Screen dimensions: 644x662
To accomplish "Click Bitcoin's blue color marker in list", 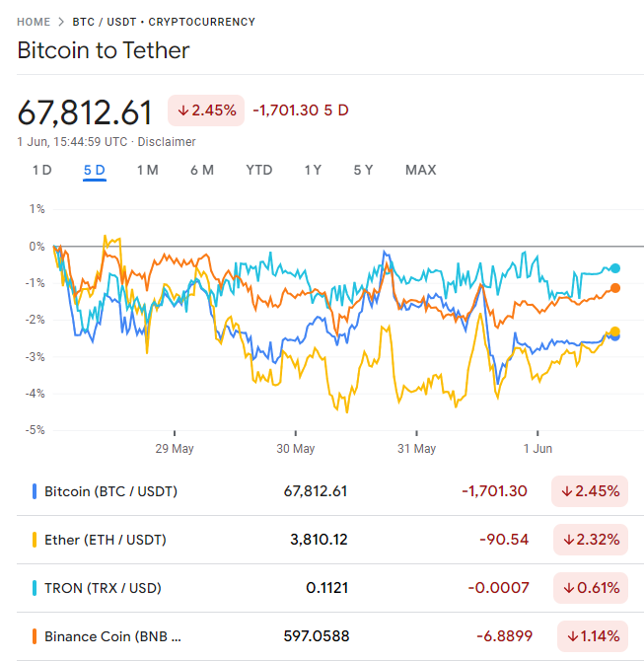I will (x=36, y=490).
